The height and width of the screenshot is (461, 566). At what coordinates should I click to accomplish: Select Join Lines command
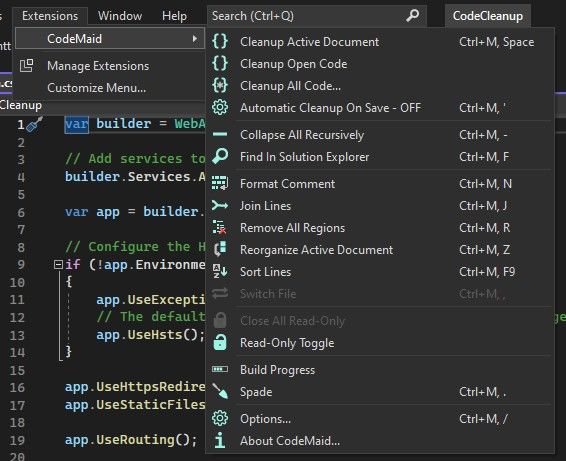[x=380, y=206]
